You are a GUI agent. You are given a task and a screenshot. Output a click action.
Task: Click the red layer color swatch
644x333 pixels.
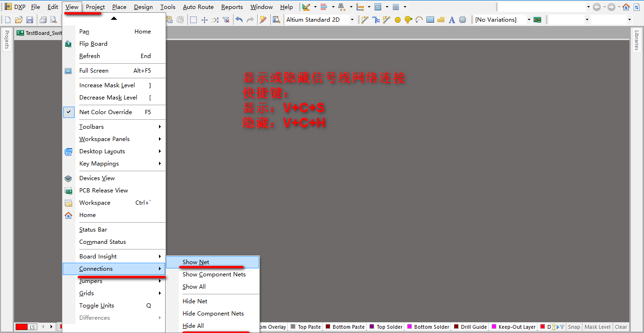tap(21, 327)
